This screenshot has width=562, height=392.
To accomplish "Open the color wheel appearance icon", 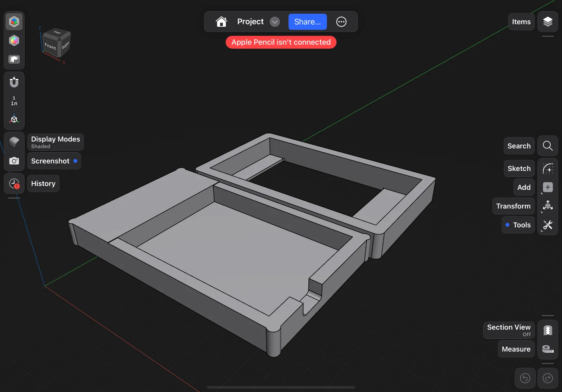I will (14, 41).
